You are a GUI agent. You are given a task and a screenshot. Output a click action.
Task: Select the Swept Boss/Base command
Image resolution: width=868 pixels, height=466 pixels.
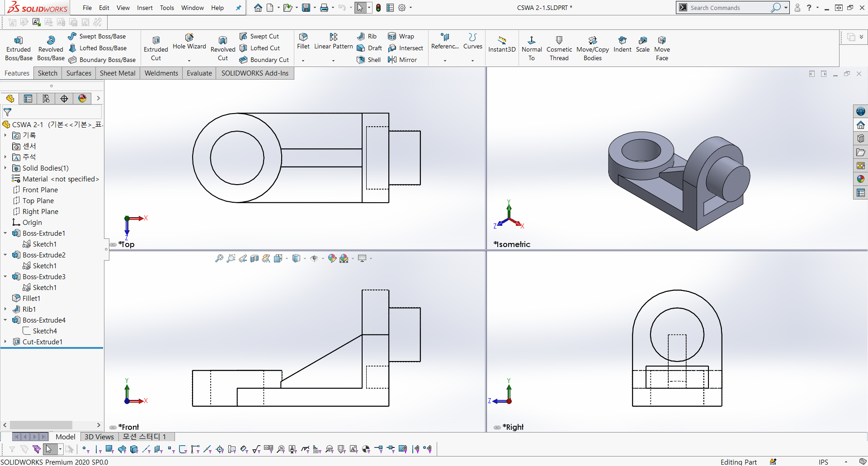tap(97, 36)
